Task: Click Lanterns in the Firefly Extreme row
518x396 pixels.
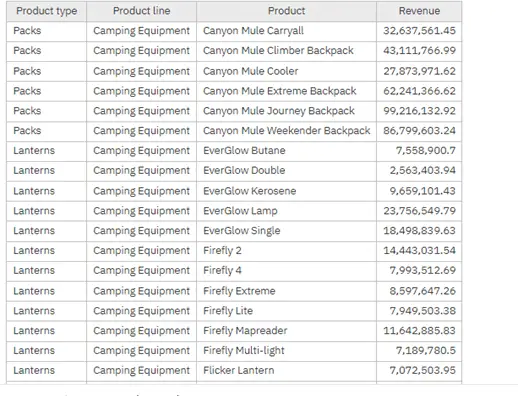Action: coord(34,291)
